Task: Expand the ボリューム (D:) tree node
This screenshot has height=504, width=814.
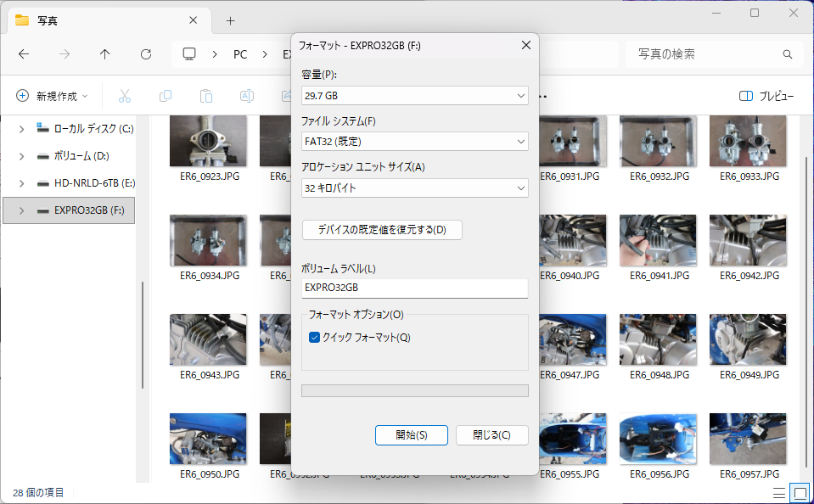Action: coord(21,156)
